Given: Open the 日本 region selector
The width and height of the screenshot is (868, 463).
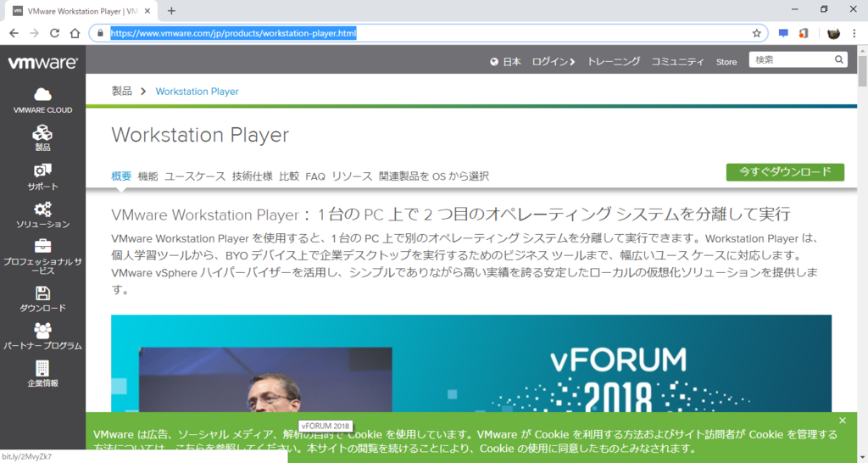Looking at the screenshot, I should [505, 61].
